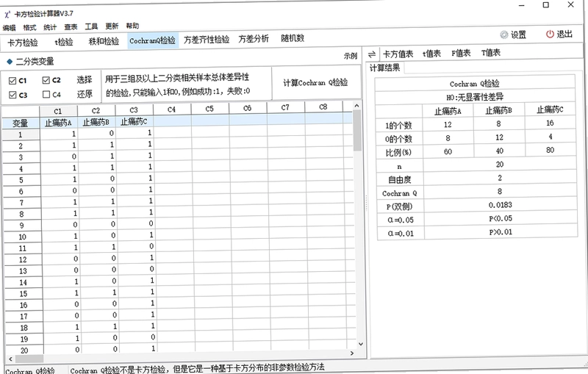This screenshot has width=588, height=374.
Task: Click the horizontal scrollbar thumb
Action: click(x=29, y=359)
